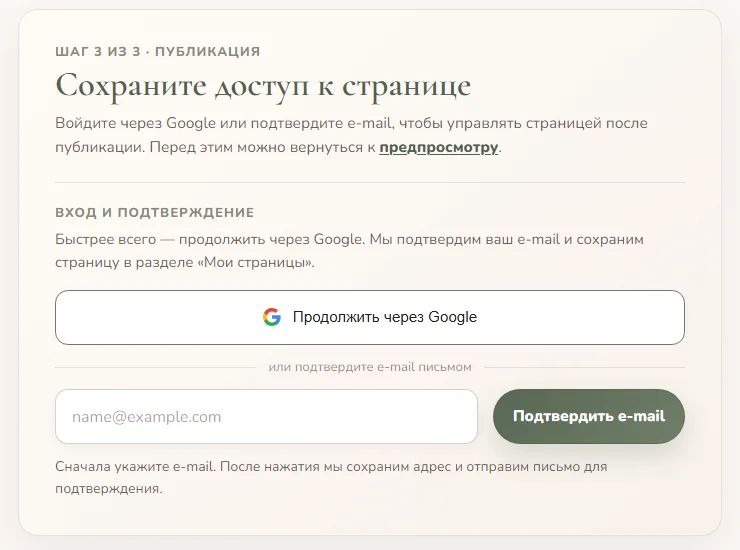Click the heading «Сохраните доступ к странице»
Screen dimensions: 740x550
(263, 86)
